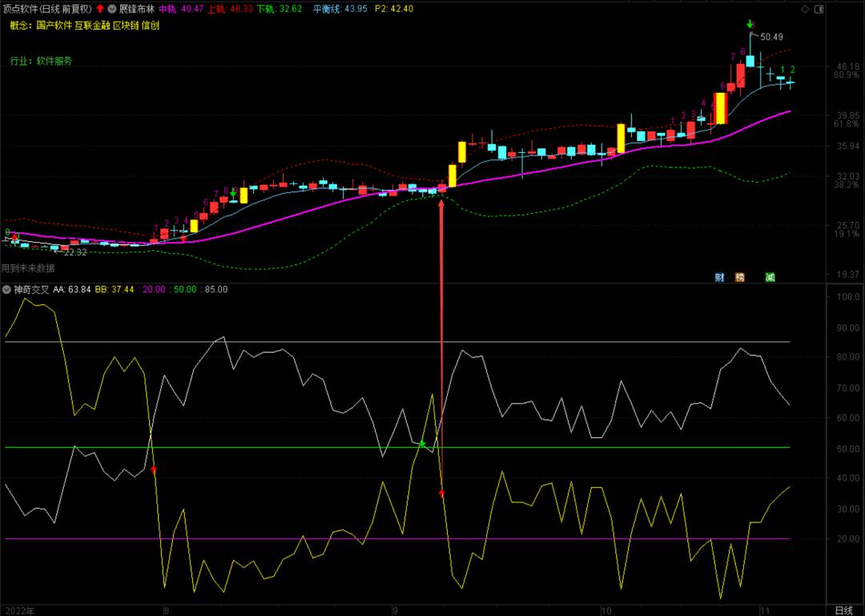The width and height of the screenshot is (865, 616).
Task: Click the red up arrow beside 顶点软件 title
Action: pos(100,9)
